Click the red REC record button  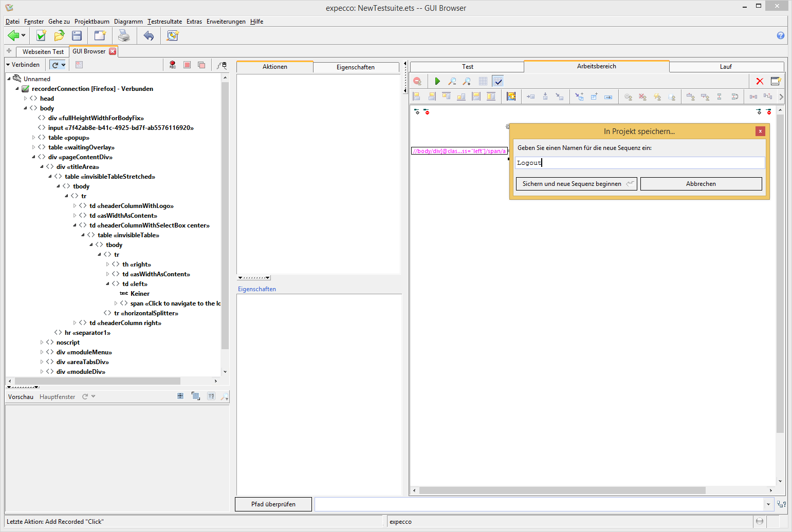pyautogui.click(x=173, y=65)
